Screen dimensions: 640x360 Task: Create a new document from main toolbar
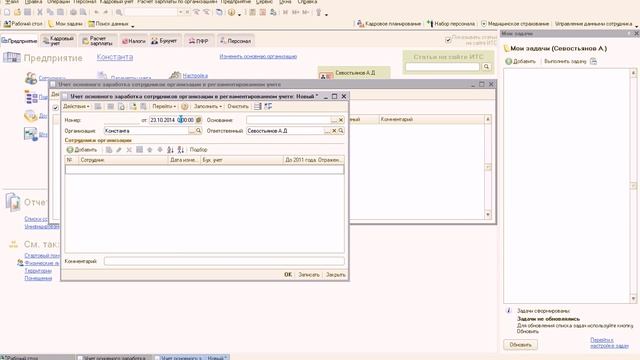(x=7, y=12)
